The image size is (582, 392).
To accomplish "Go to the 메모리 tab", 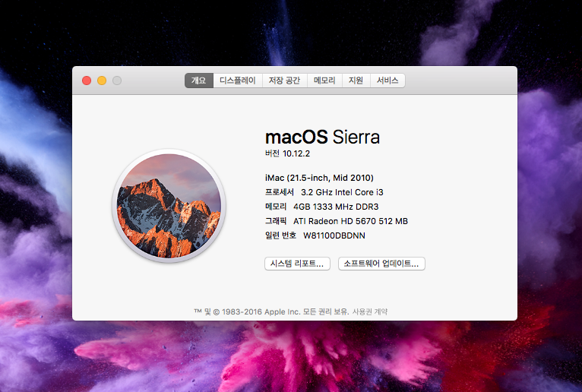I will pos(325,81).
